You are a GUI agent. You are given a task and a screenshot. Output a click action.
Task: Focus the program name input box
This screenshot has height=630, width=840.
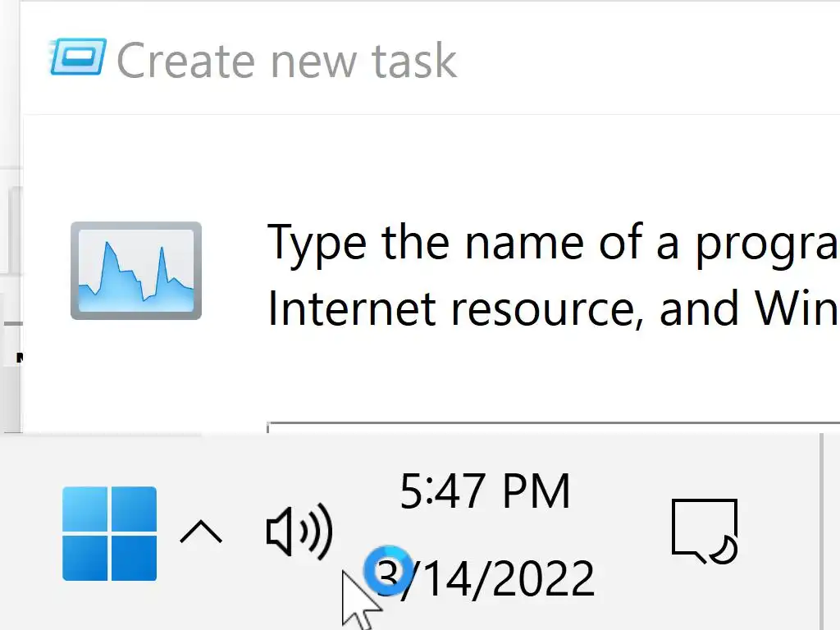[x=550, y=428]
